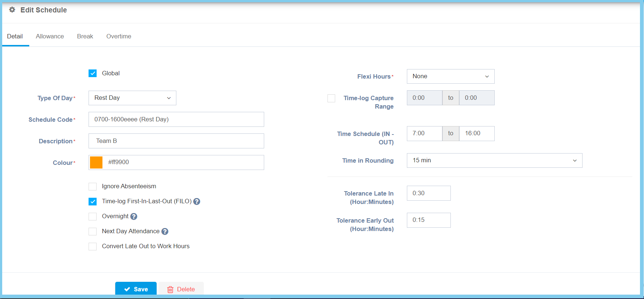The height and width of the screenshot is (299, 644).
Task: Open the Overtime tab
Action: 119,36
